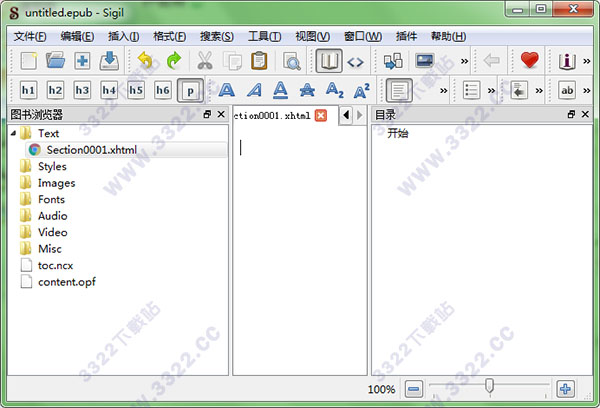The height and width of the screenshot is (408, 600).
Task: Toggle superscript formatting
Action: click(362, 90)
